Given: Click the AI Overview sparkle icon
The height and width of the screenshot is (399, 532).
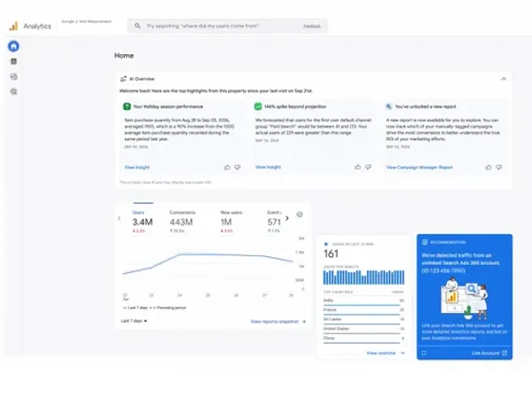Looking at the screenshot, I should (x=123, y=79).
